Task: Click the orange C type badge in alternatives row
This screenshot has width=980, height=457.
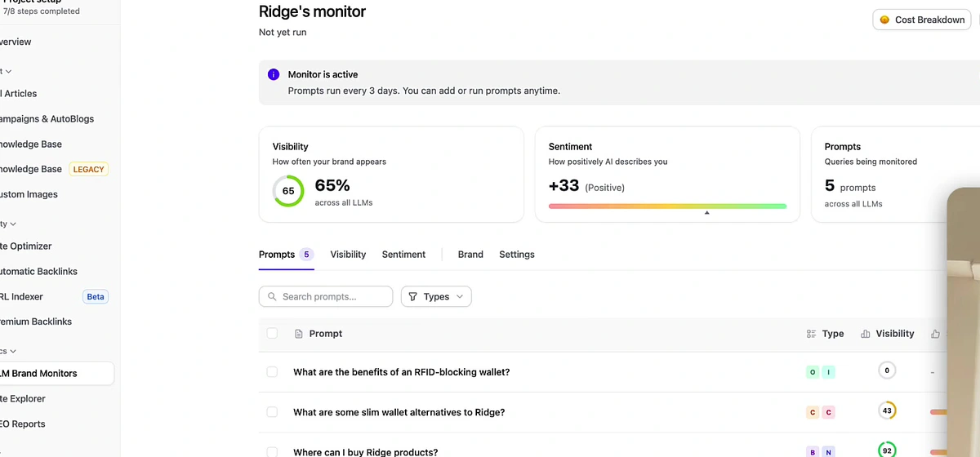Action: tap(812, 412)
